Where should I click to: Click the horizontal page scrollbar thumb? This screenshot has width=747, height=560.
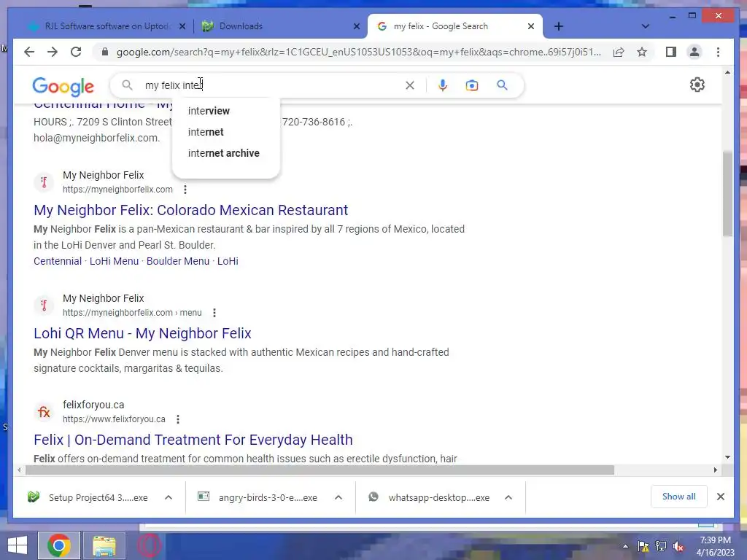click(320, 470)
